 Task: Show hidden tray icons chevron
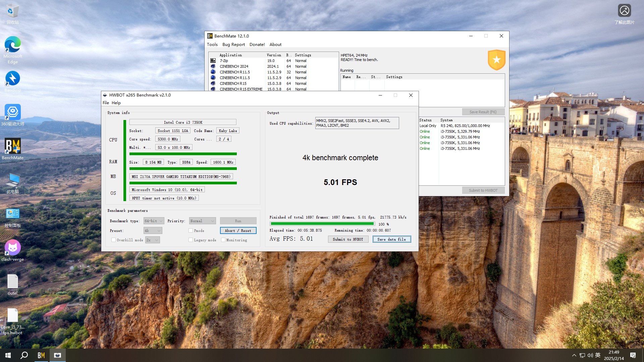(x=574, y=355)
